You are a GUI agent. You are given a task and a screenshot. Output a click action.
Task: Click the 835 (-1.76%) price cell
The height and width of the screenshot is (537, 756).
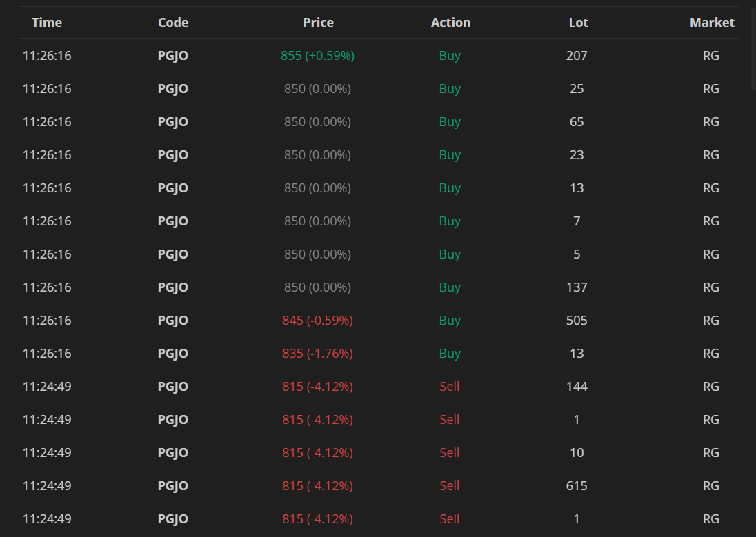(317, 354)
